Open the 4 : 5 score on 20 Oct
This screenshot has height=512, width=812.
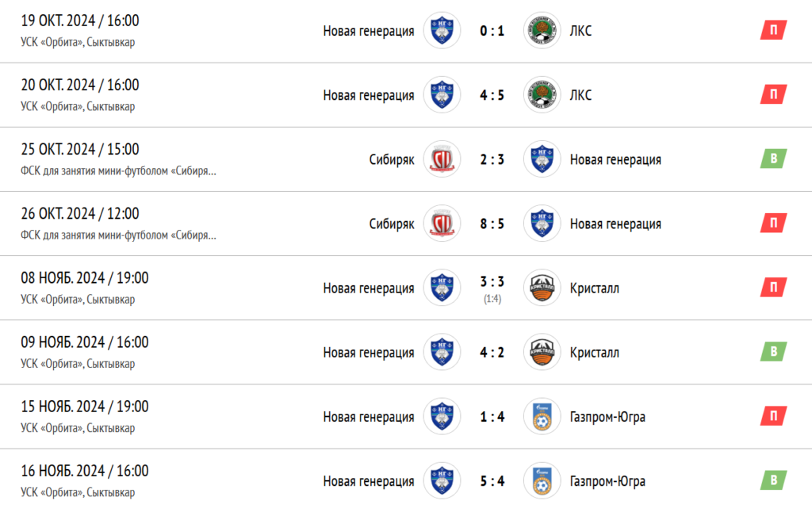tap(492, 95)
